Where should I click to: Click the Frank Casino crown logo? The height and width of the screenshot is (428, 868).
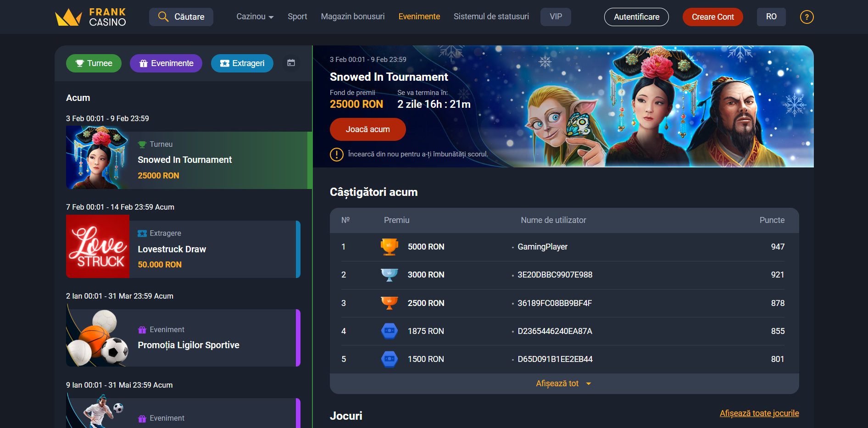point(90,17)
